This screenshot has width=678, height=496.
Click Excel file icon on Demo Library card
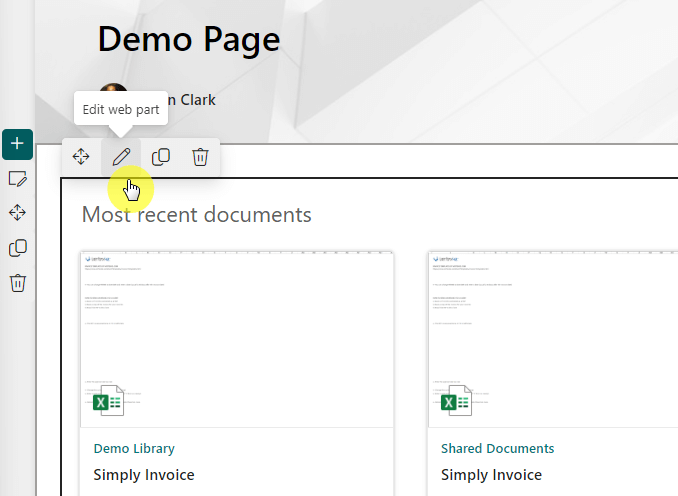point(109,400)
